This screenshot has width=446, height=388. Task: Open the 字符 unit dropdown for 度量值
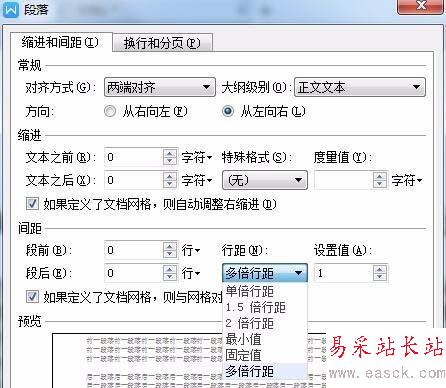pos(407,181)
